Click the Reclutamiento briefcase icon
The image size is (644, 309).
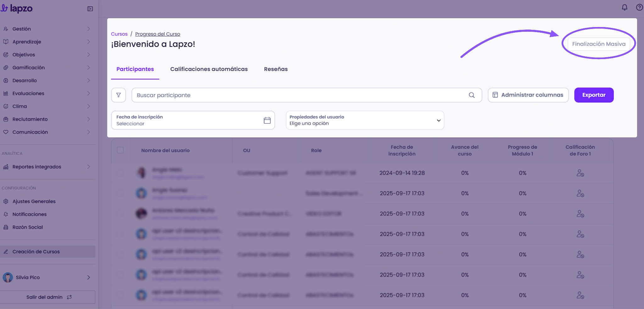(6, 119)
